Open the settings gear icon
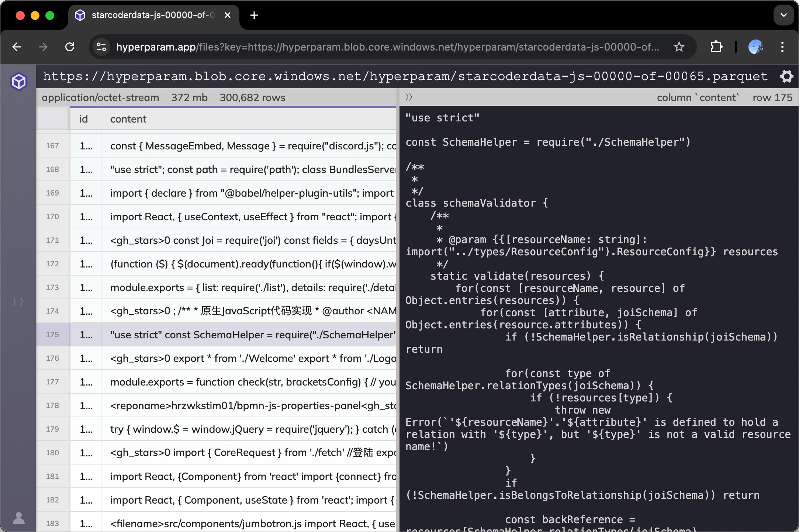Viewport: 799px width, 532px height. click(786, 77)
